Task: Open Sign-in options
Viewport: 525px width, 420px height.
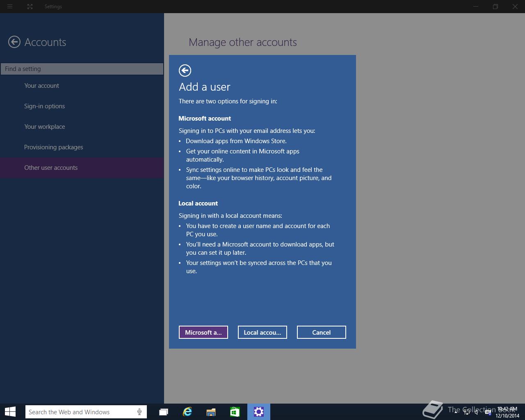Action: [x=82, y=106]
